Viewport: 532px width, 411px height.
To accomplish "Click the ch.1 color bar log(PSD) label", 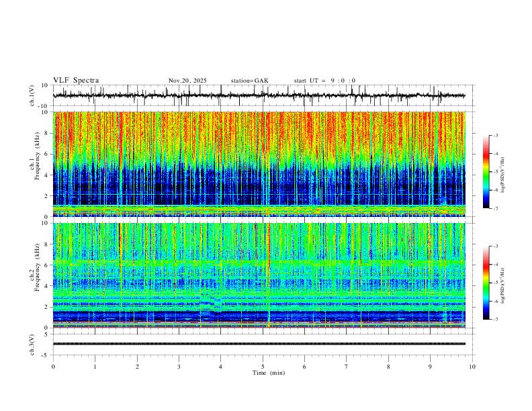I will [503, 175].
